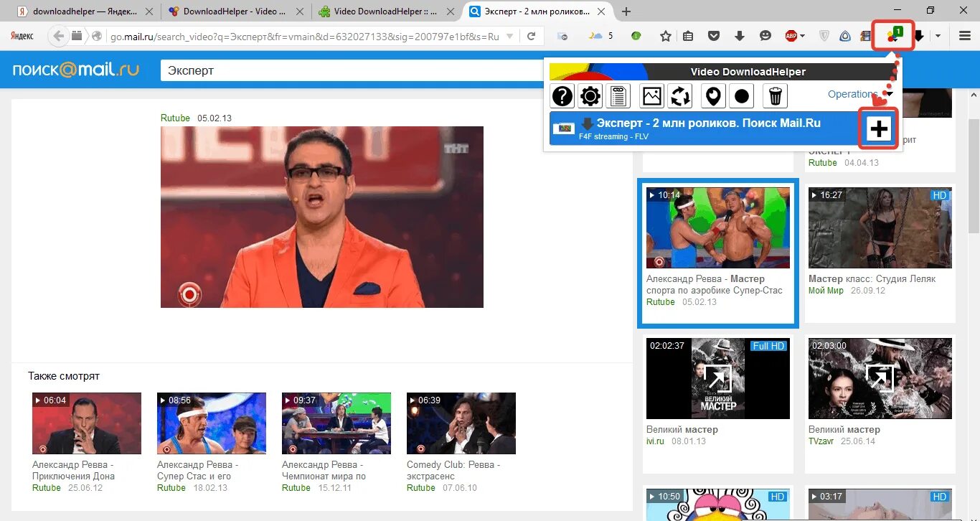This screenshot has height=521, width=980.
Task: Click the ivi.ru source link
Action: [655, 441]
